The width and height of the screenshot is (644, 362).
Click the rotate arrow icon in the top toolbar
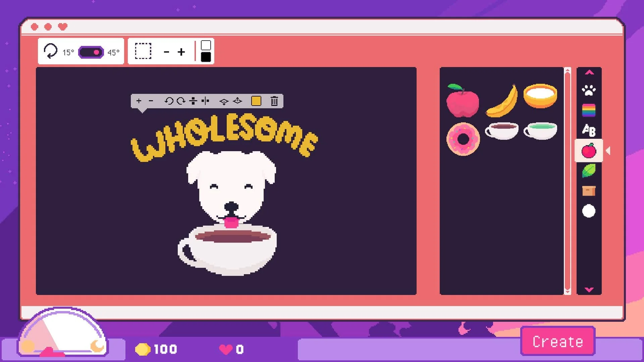51,51
